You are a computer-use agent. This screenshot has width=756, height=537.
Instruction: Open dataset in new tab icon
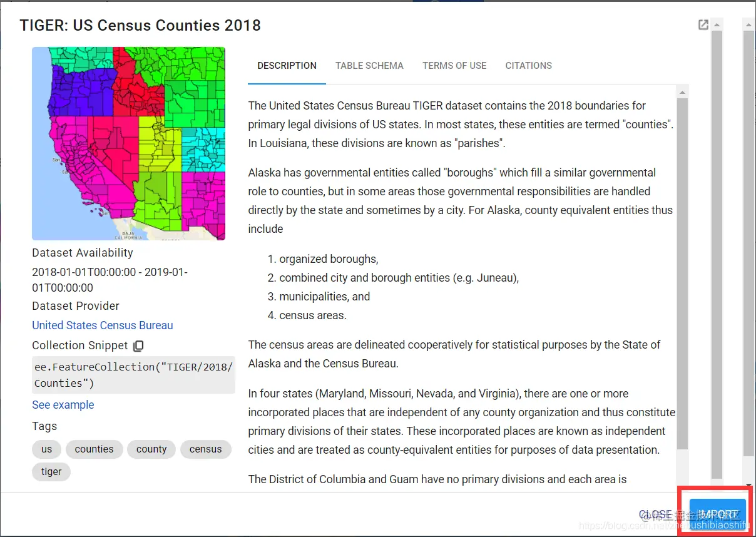[703, 25]
